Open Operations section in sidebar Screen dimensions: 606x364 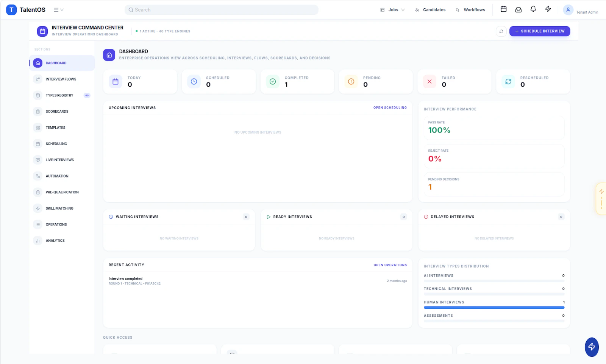pos(62,224)
